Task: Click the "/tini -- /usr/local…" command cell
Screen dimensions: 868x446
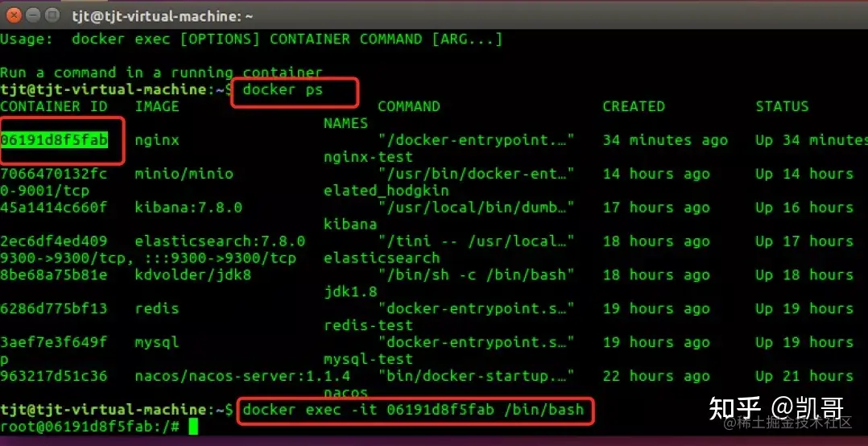Action: [477, 242]
